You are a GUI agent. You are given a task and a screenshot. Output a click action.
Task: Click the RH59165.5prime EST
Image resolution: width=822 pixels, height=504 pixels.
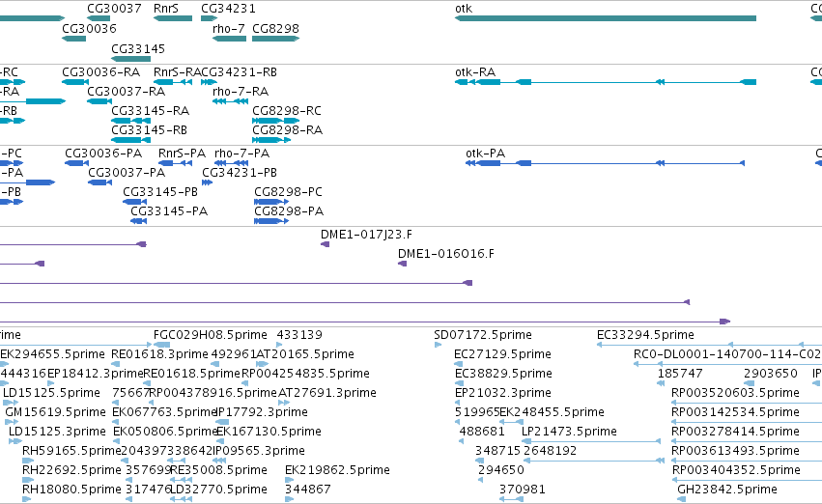(28, 461)
